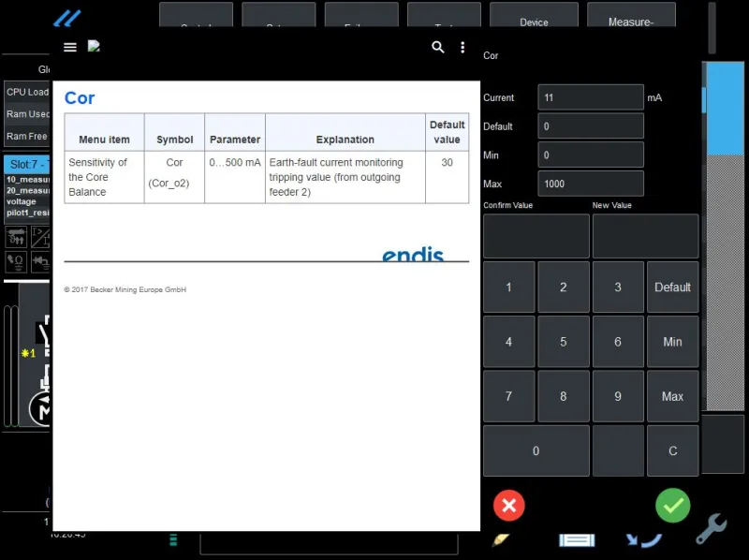Click the search magnifier icon

437,47
